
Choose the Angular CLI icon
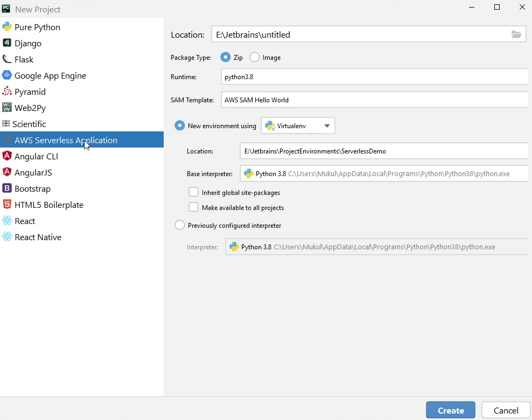pyautogui.click(x=7, y=156)
